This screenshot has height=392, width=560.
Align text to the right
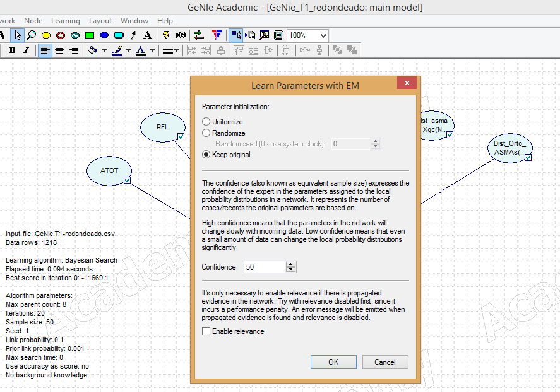tap(74, 50)
